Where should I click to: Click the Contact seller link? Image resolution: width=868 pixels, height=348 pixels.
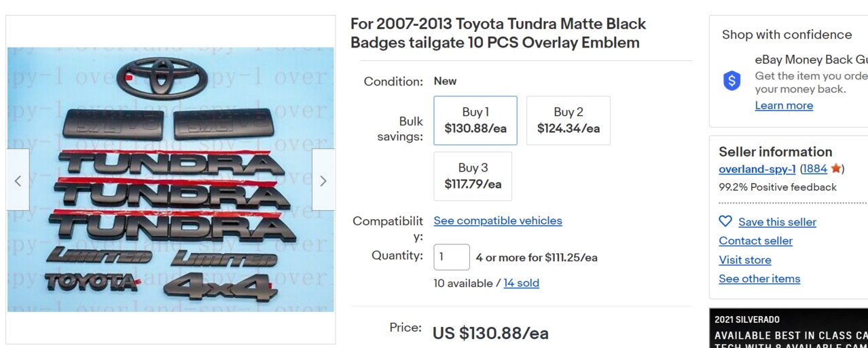tap(755, 241)
